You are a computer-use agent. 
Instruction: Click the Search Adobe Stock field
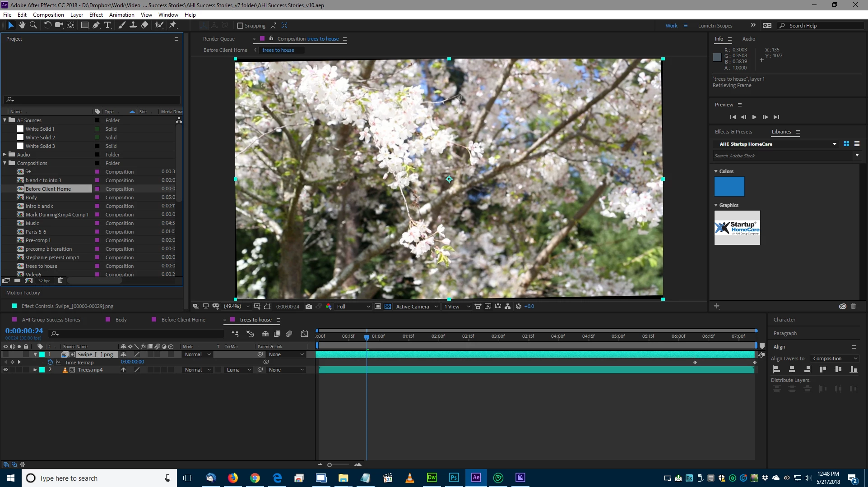click(x=783, y=156)
